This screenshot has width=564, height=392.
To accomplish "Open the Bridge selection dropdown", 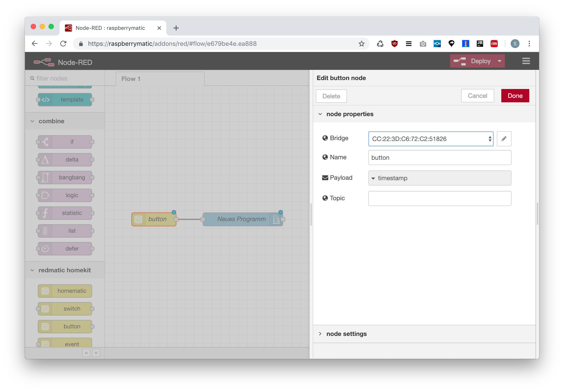I will 430,139.
